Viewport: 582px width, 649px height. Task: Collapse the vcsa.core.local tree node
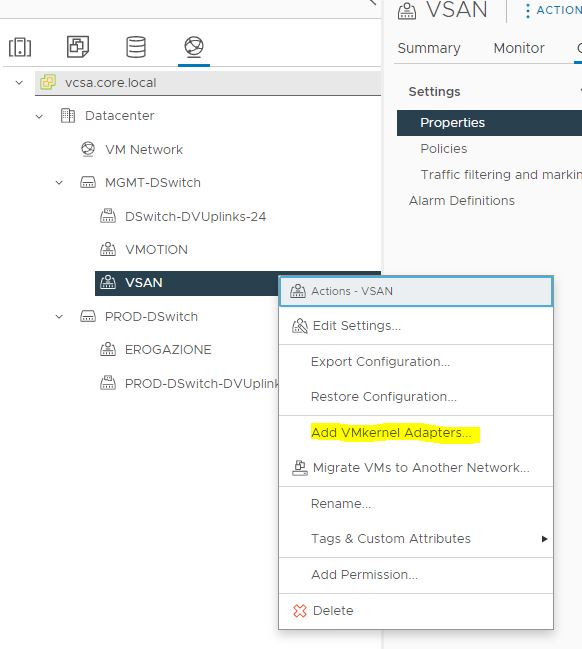tap(19, 82)
